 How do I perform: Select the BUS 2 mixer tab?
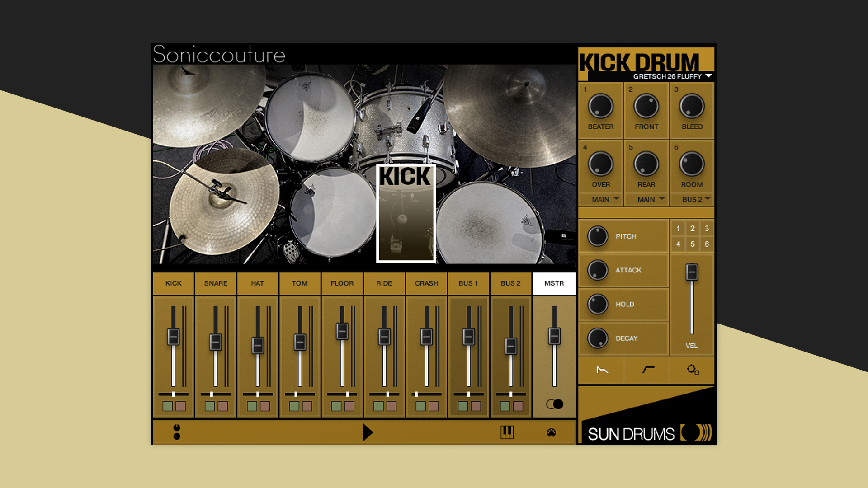coord(511,283)
